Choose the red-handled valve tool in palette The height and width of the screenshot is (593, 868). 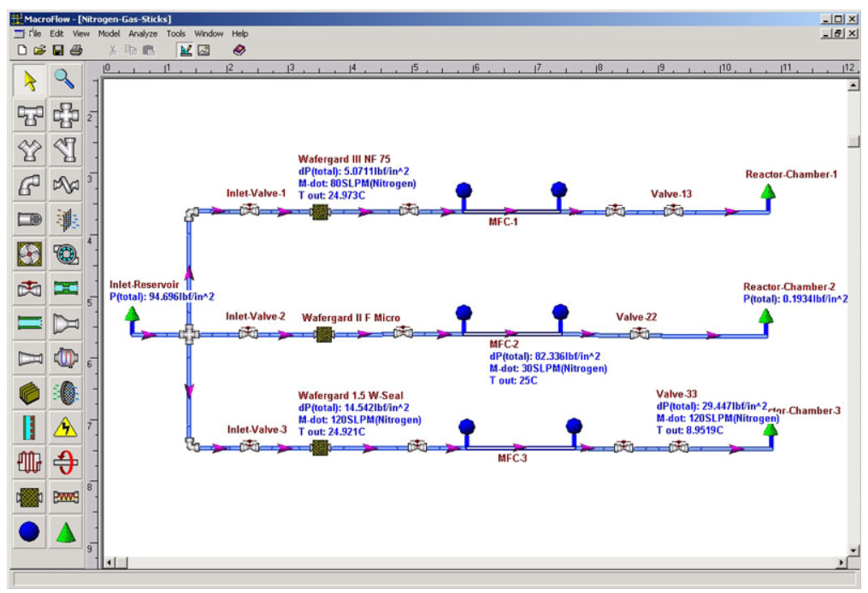point(30,289)
